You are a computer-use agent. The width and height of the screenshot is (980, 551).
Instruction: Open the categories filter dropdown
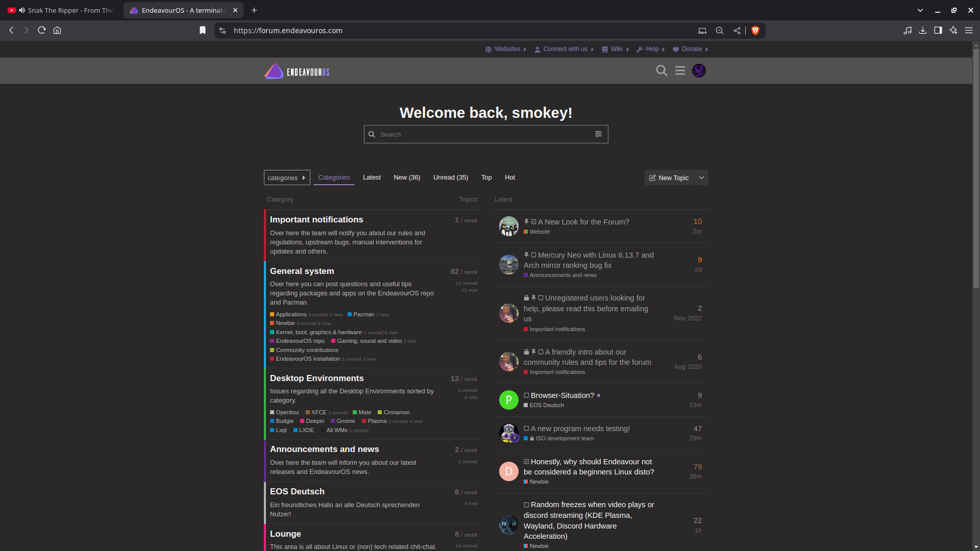coord(287,178)
